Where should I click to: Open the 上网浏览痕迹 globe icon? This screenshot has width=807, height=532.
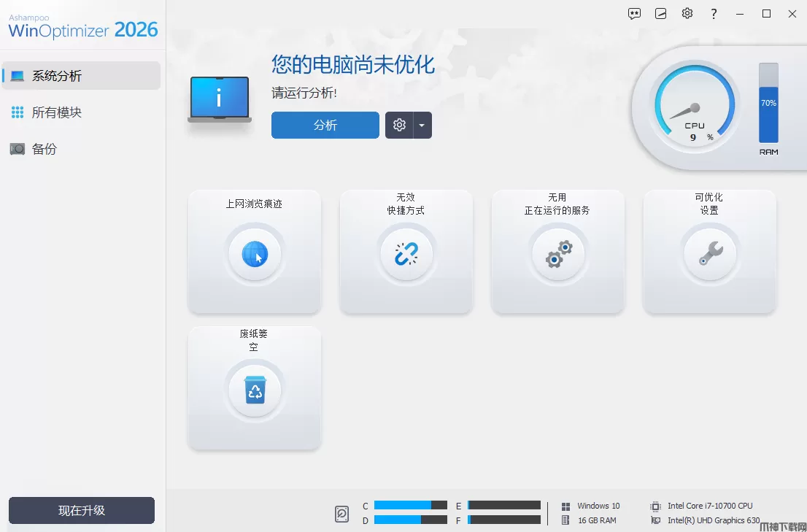[255, 254]
